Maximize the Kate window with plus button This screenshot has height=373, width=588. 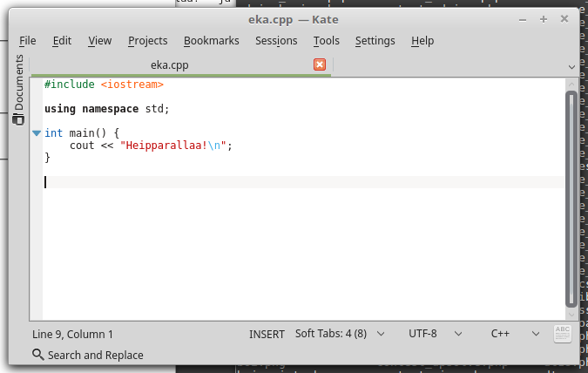(544, 17)
